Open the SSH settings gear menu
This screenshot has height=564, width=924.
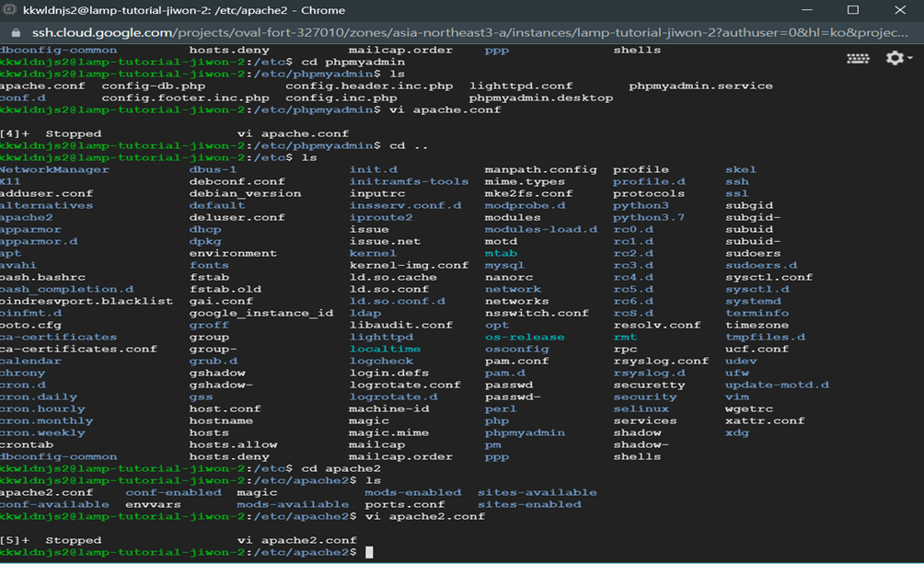point(898,58)
